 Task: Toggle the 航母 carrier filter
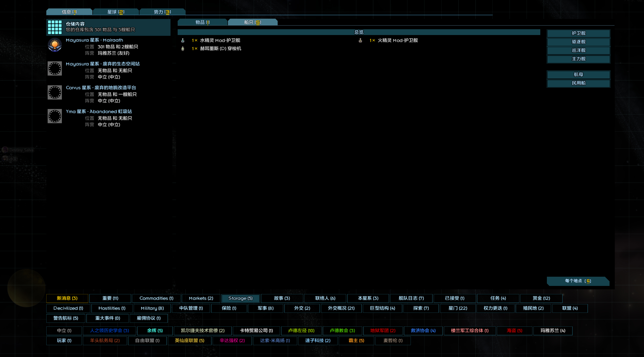(x=578, y=75)
